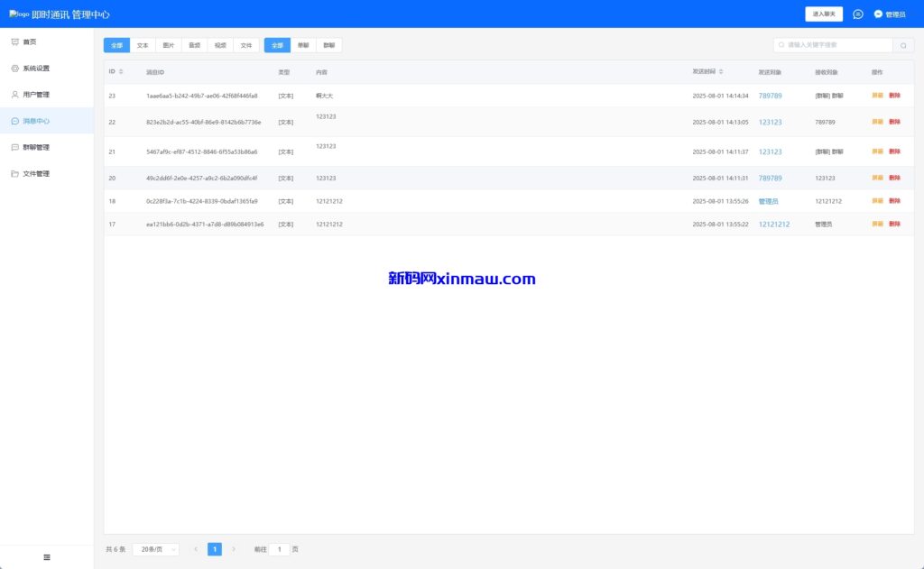Click the 进入聊天 button

coord(823,14)
